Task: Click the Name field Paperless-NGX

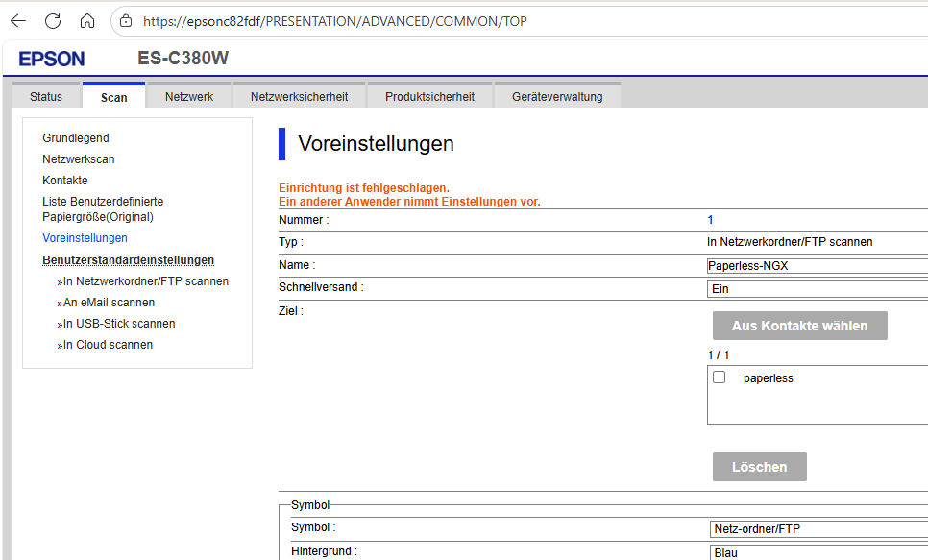Action: [817, 265]
